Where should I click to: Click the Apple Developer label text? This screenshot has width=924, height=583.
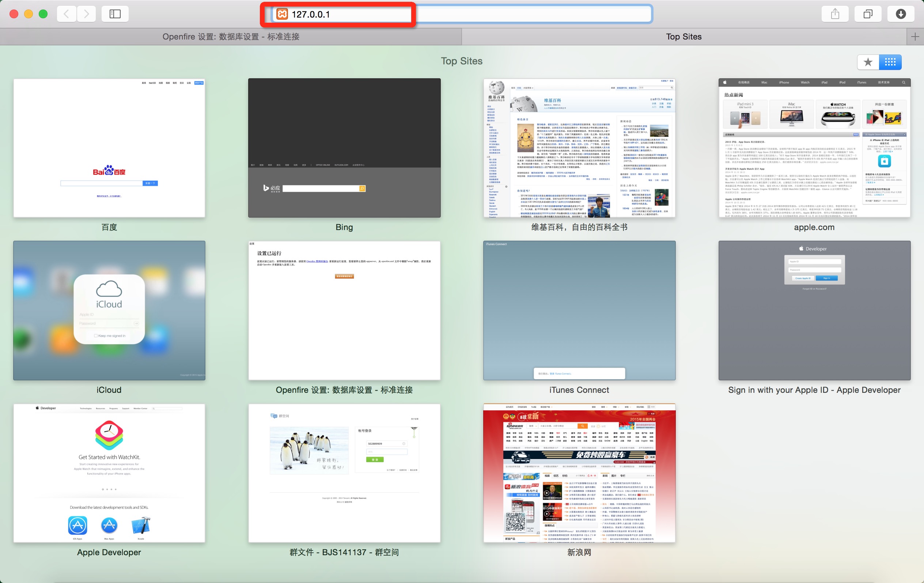point(109,552)
